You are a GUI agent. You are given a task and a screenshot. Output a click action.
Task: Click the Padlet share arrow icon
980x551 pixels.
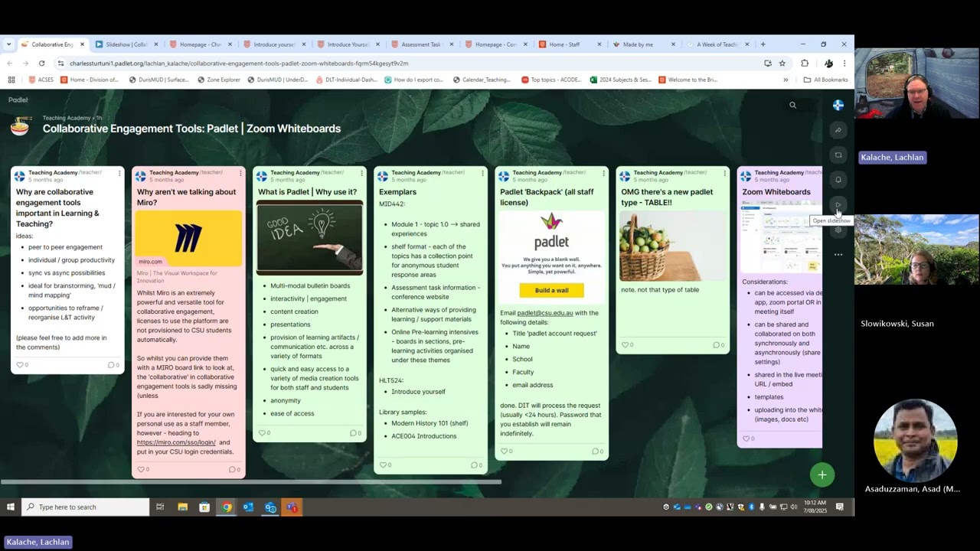click(838, 130)
